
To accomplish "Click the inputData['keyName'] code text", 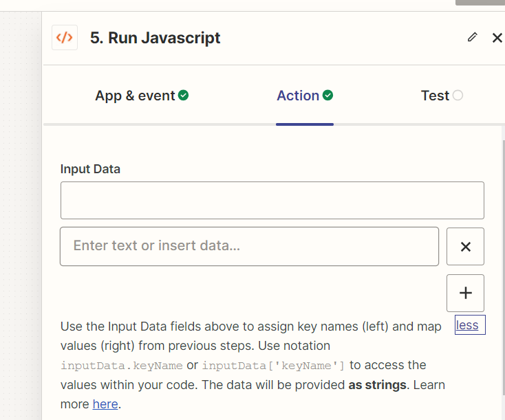I will pyautogui.click(x=273, y=366).
